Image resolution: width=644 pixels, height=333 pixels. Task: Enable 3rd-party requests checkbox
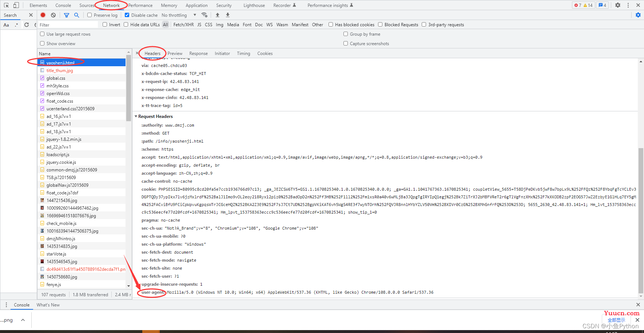point(424,24)
